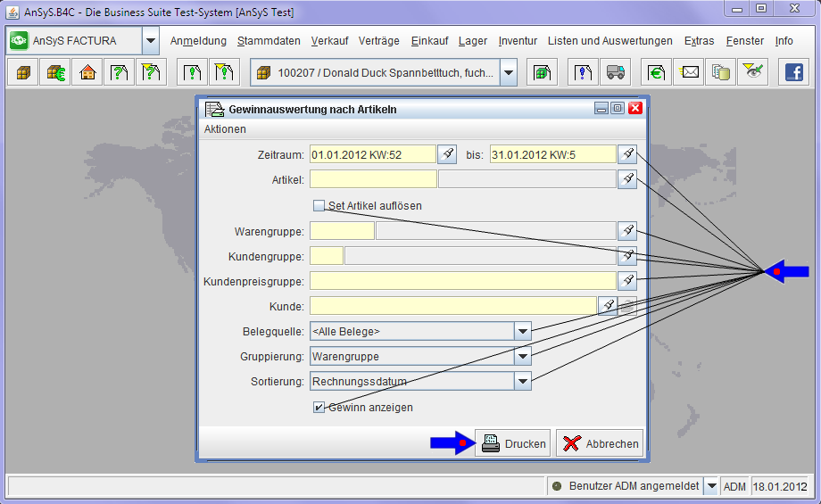The height and width of the screenshot is (504, 821).
Task: Clear the Zeitraum start date with its eraser icon
Action: tap(447, 154)
